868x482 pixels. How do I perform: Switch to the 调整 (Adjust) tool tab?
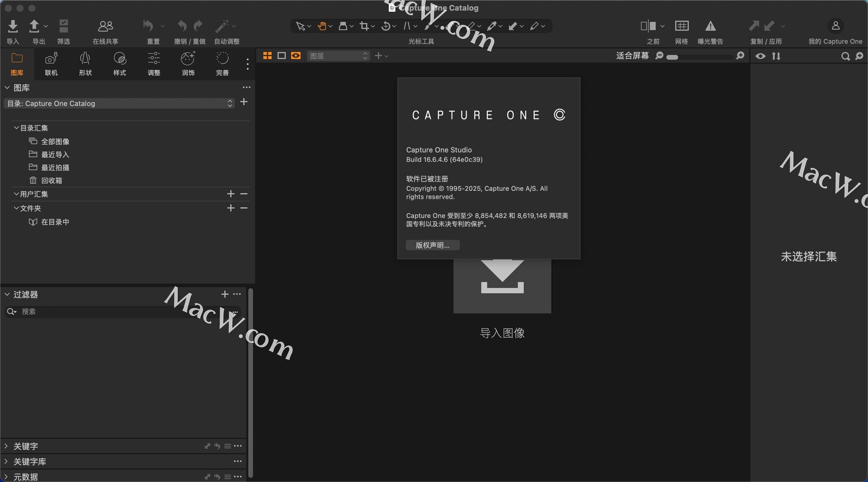[x=154, y=64]
